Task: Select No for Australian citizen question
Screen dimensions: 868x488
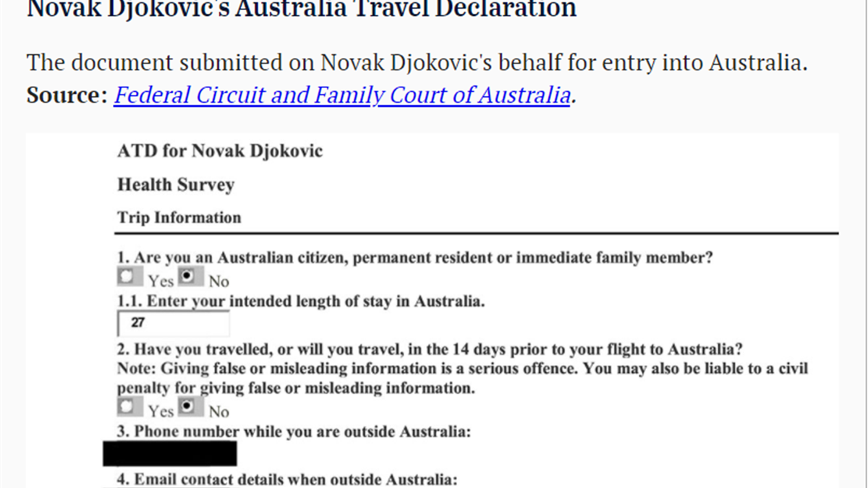Action: [x=186, y=278]
